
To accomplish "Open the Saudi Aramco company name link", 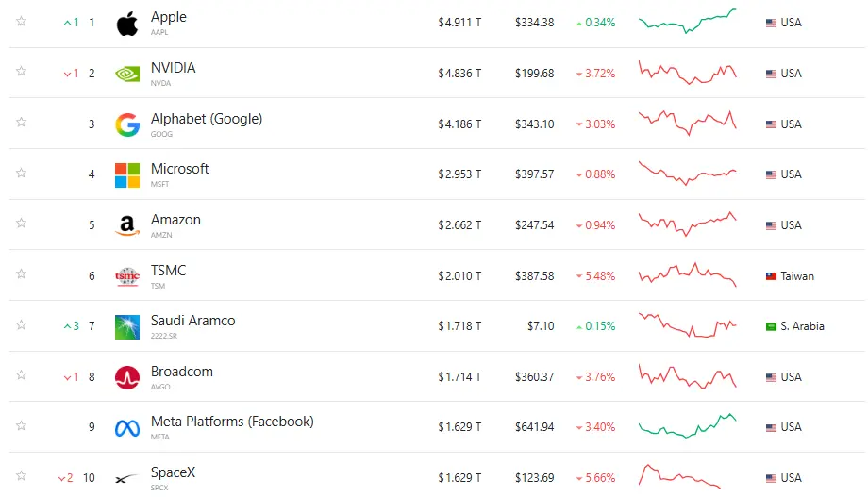I will point(193,321).
